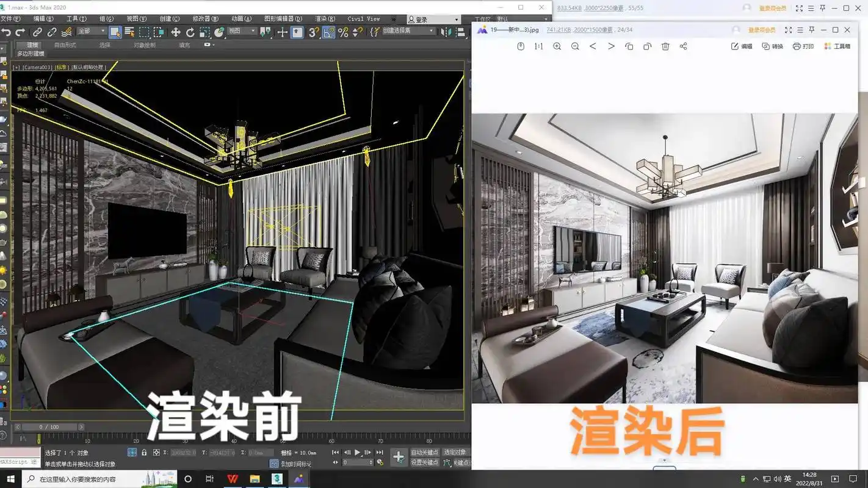Toggle the Angle Snap tool
This screenshot has height=488, width=868.
pos(328,32)
